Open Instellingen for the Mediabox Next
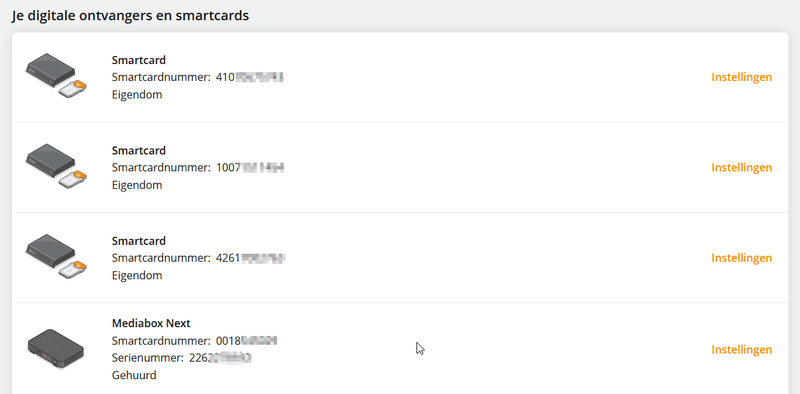The image size is (800, 394). [x=741, y=350]
